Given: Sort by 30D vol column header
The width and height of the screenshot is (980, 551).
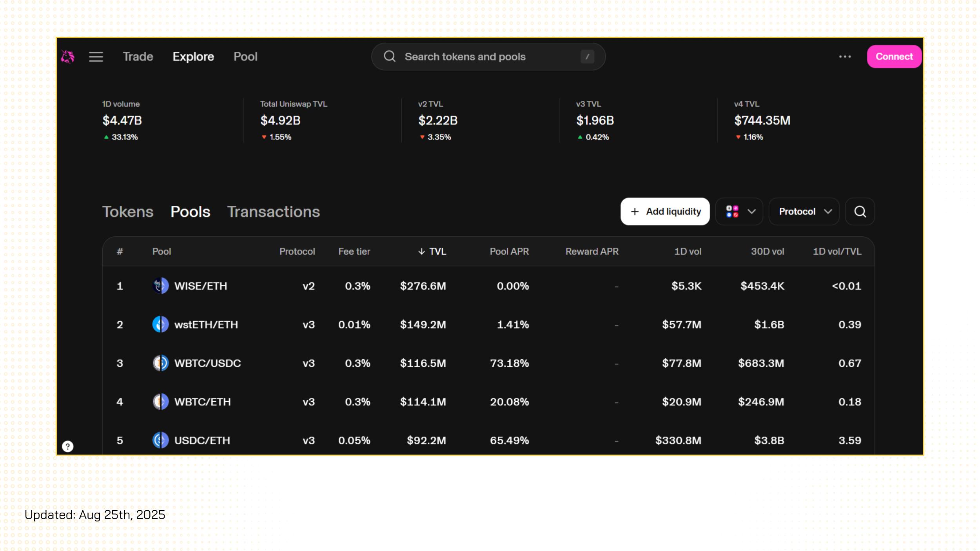Looking at the screenshot, I should click(x=768, y=252).
